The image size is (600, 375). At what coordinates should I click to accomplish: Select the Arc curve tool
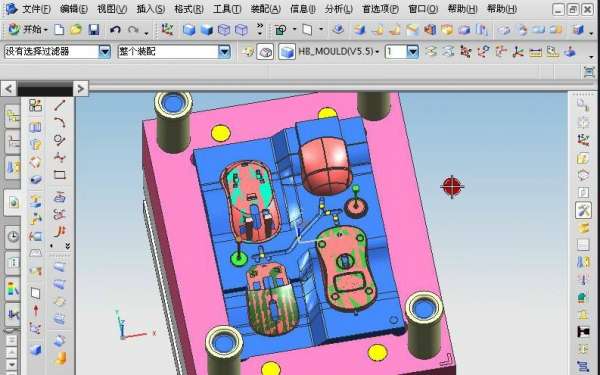60,122
